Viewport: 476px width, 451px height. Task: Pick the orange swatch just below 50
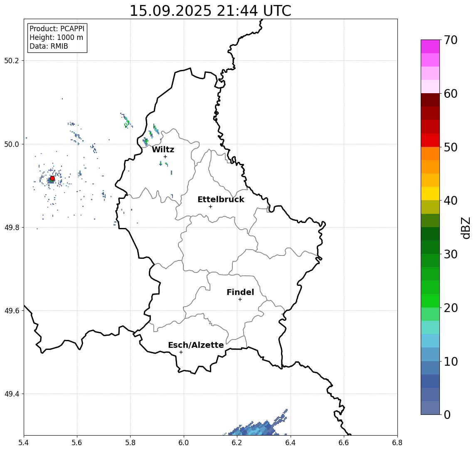click(430, 154)
